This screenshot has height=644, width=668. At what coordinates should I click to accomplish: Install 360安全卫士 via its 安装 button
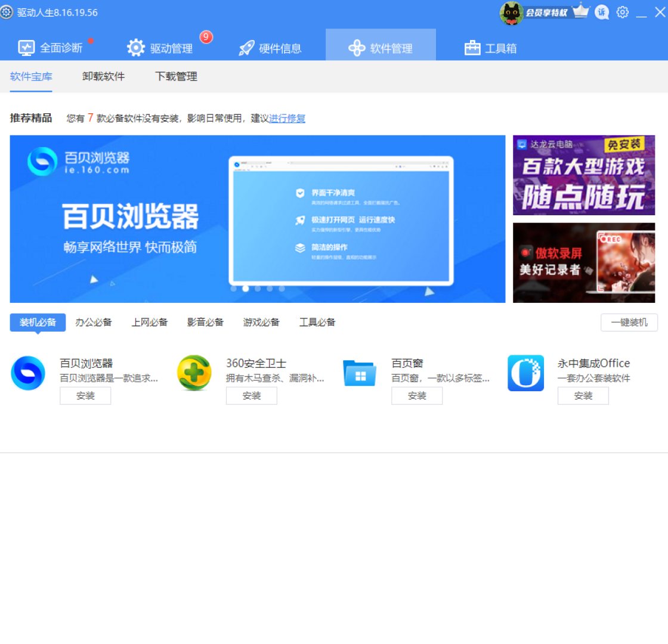pyautogui.click(x=251, y=396)
